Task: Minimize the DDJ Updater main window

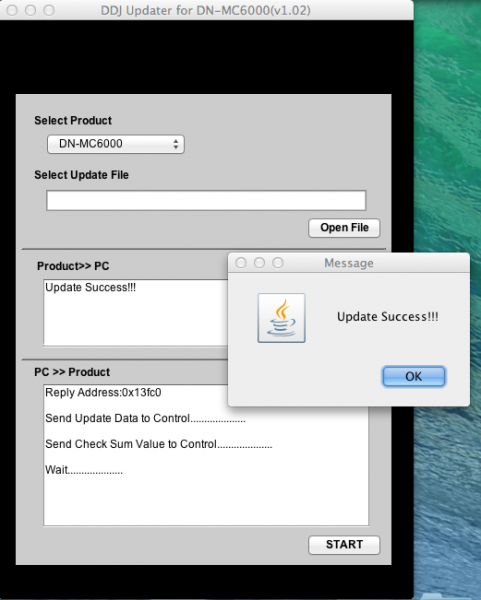Action: click(31, 10)
